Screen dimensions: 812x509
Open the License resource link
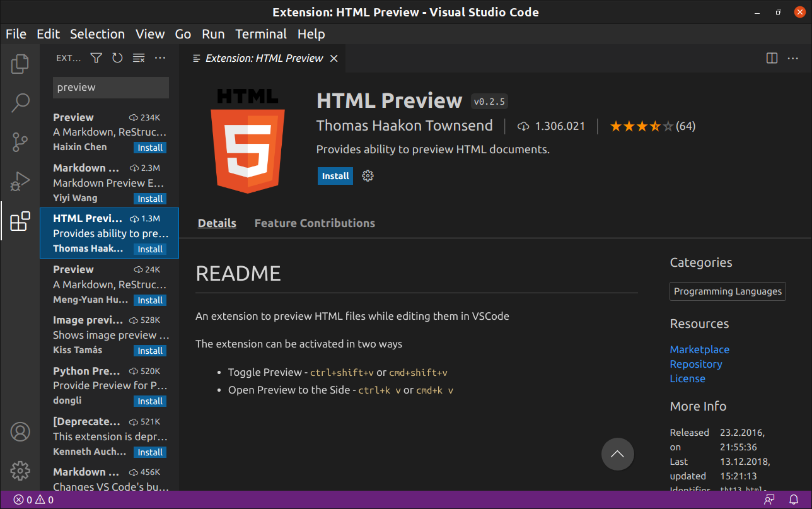click(x=687, y=378)
